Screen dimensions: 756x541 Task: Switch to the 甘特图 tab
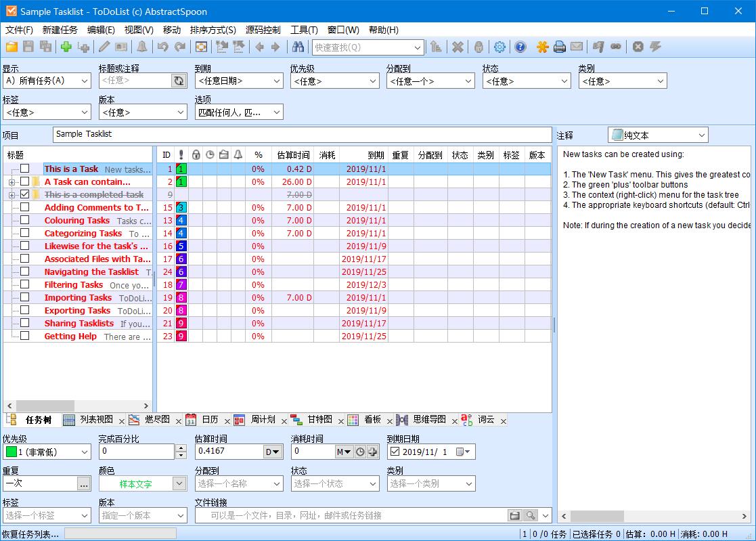[x=318, y=420]
